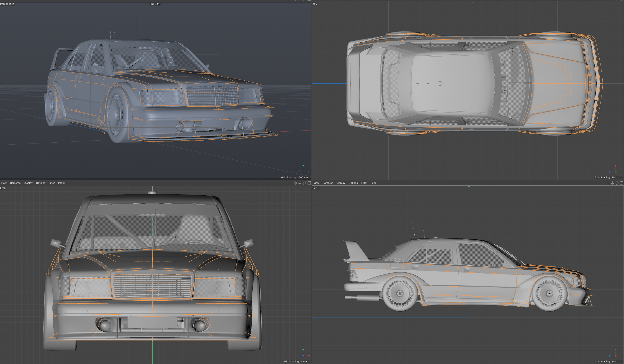The width and height of the screenshot is (624, 364).
Task: Open the View menu in the Front viewport
Action: pyautogui.click(x=4, y=183)
